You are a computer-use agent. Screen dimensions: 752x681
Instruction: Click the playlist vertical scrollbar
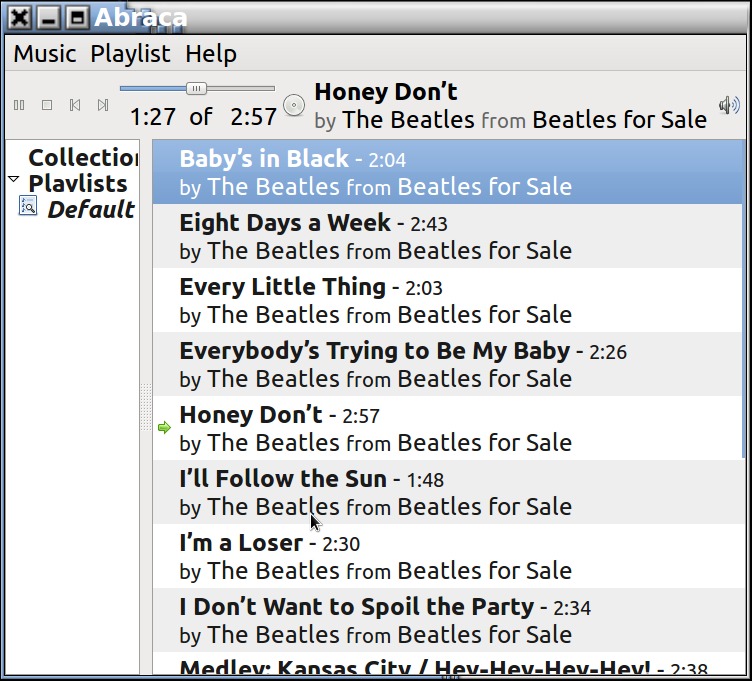pos(744,299)
